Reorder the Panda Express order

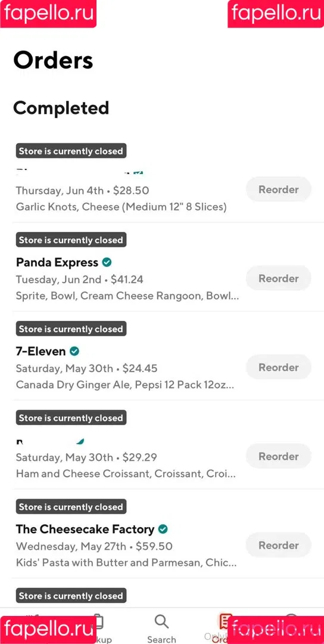(x=279, y=278)
